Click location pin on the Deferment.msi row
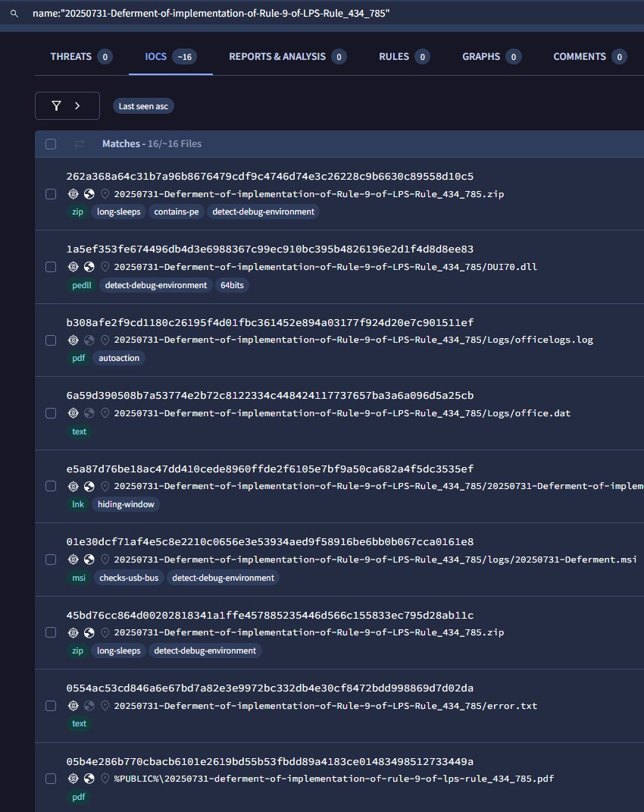Viewport: 644px width, 812px height. 105,560
